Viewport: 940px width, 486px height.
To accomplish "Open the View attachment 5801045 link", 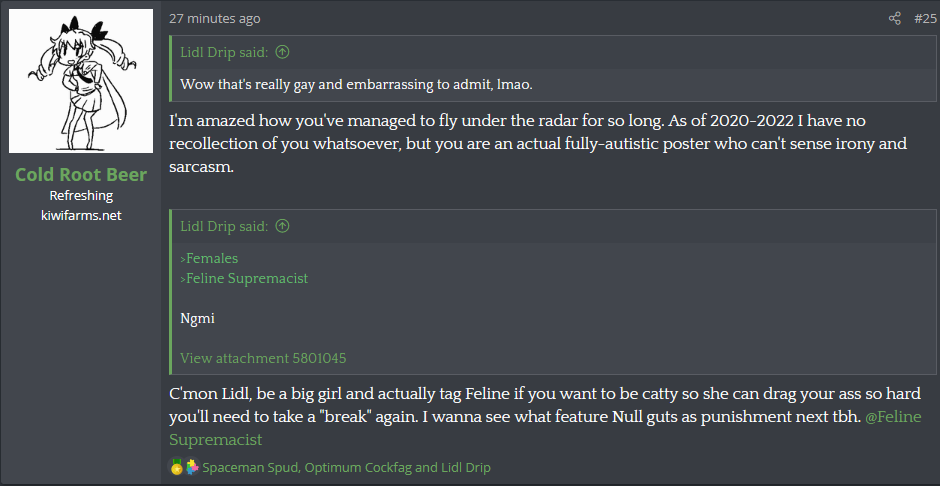I will click(x=263, y=358).
